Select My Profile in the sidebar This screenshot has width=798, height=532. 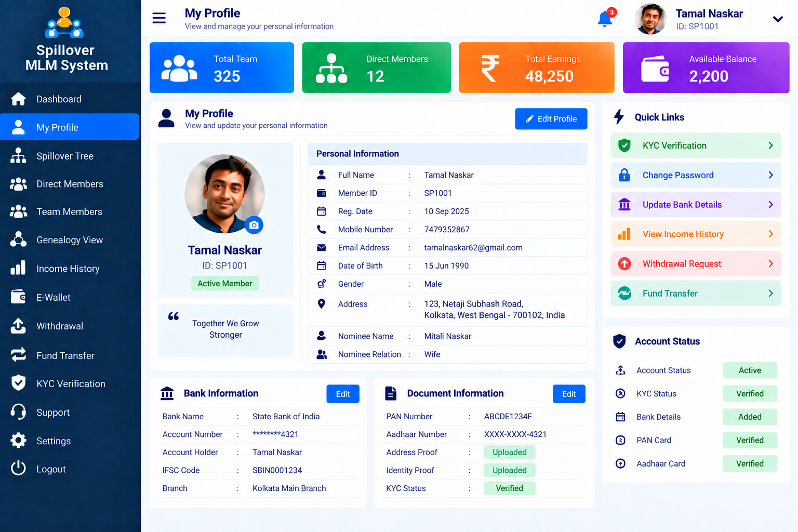point(70,127)
